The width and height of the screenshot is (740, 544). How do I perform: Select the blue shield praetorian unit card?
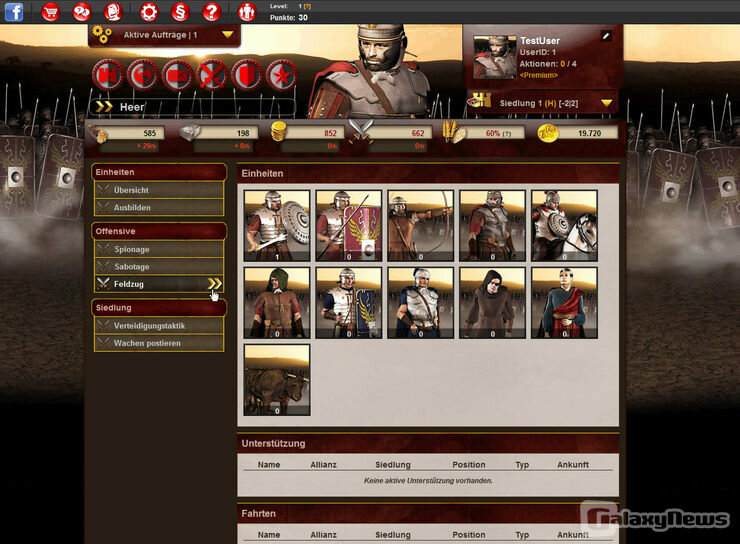349,303
